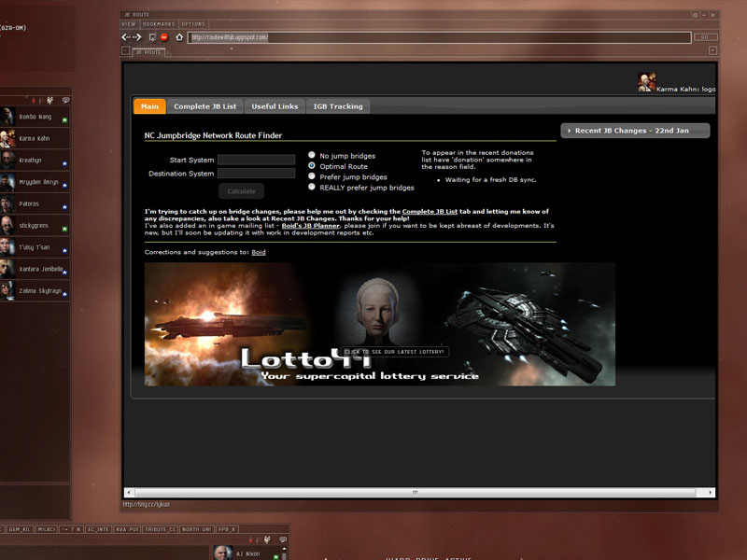Open AJ Nixon's portrait in bottom chat
The height and width of the screenshot is (560, 747).
point(222,553)
